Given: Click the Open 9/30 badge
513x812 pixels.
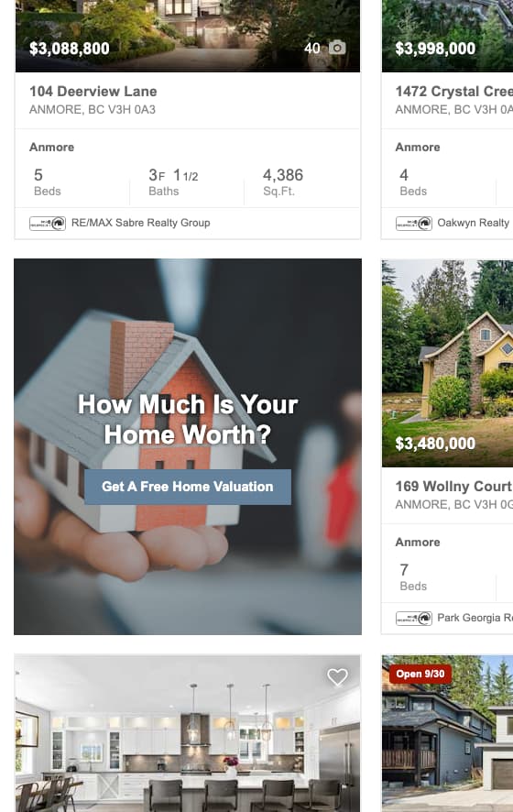Looking at the screenshot, I should pyautogui.click(x=420, y=674).
